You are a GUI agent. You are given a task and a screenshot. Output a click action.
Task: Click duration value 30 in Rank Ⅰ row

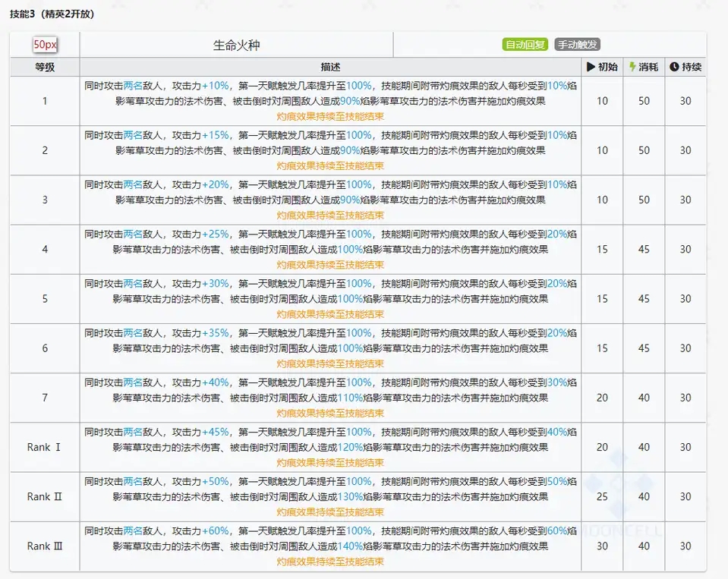(x=685, y=447)
